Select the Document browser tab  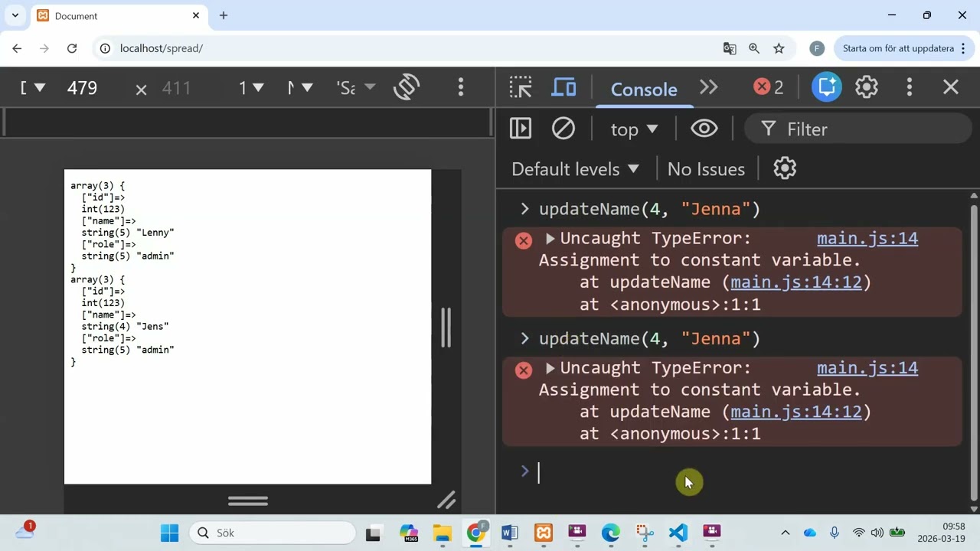(119, 16)
